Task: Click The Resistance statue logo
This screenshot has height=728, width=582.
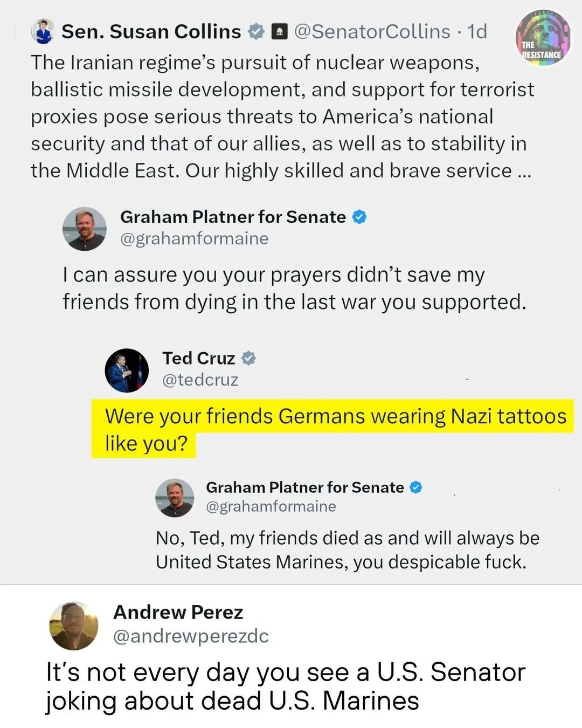Action: tap(543, 38)
